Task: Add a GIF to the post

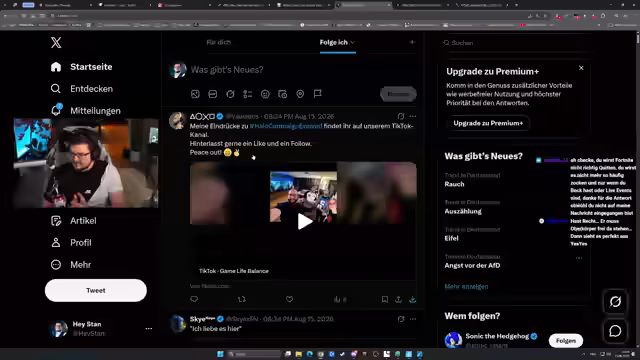Action: [x=213, y=94]
